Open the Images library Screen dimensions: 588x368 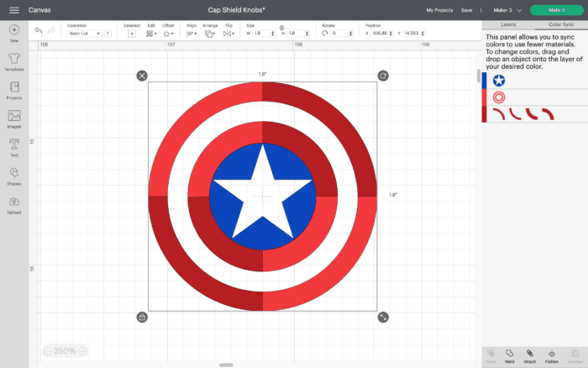pyautogui.click(x=13, y=118)
